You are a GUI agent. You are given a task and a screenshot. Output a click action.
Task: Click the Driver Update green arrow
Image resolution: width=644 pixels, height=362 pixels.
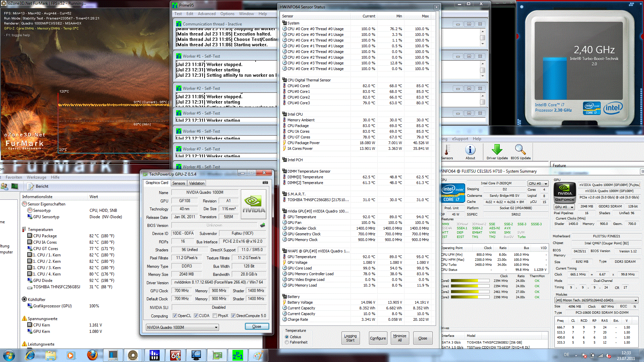(497, 150)
